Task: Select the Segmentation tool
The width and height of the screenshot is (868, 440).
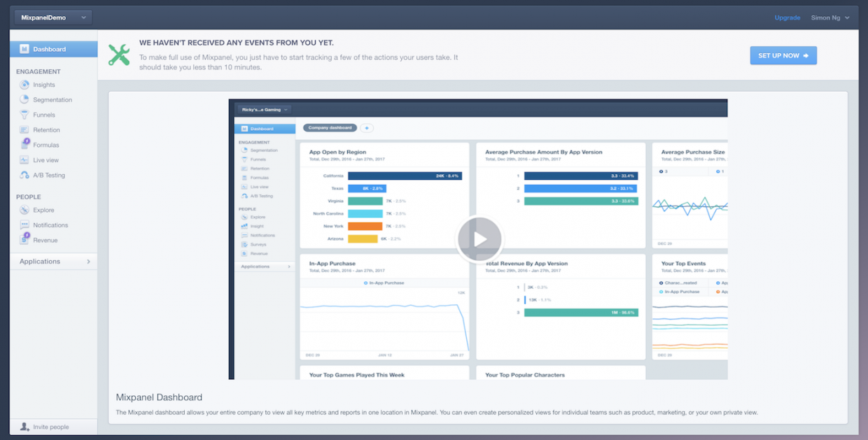Action: 52,99
